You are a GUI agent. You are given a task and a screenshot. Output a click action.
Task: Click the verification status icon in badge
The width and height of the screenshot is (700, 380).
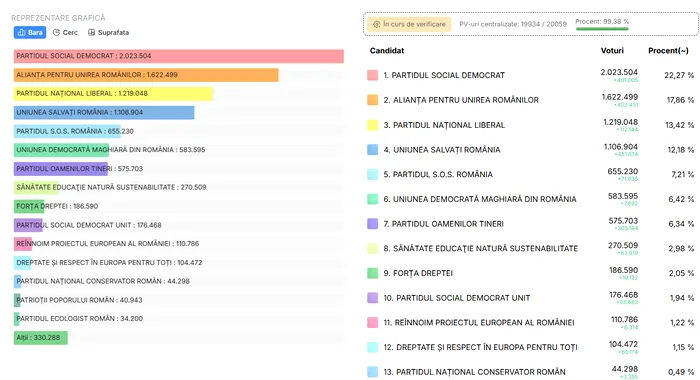(377, 24)
